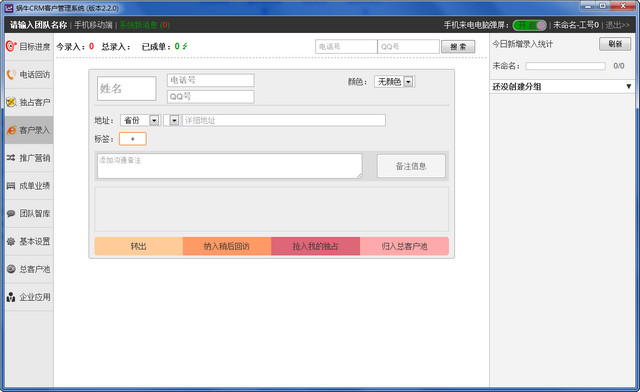Open 独占客户 icon in sidebar
Viewport: 640px width, 392px height.
point(11,102)
